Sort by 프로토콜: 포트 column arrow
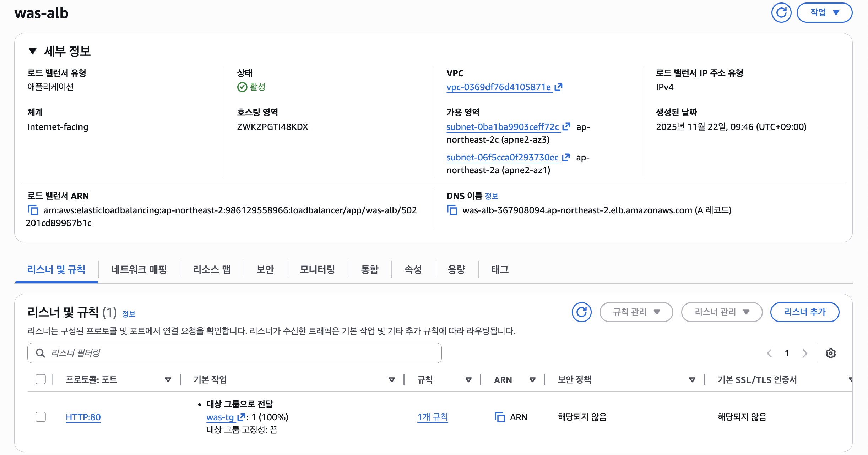The image size is (868, 455). click(168, 380)
